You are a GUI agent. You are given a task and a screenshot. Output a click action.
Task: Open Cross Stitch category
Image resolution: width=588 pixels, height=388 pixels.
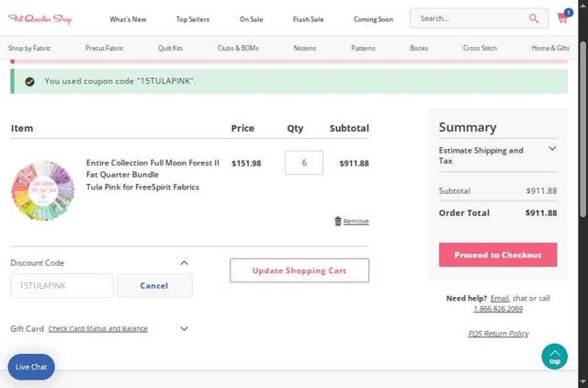(x=480, y=48)
